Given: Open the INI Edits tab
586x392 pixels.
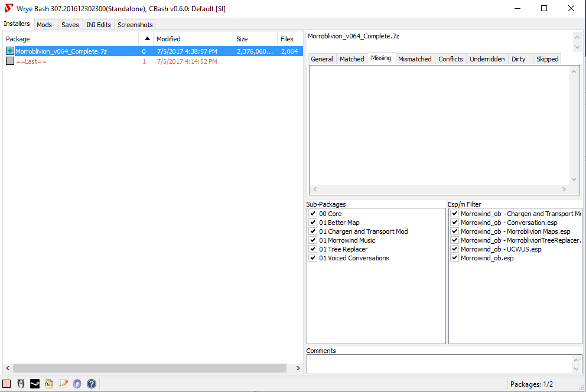Looking at the screenshot, I should (x=98, y=25).
